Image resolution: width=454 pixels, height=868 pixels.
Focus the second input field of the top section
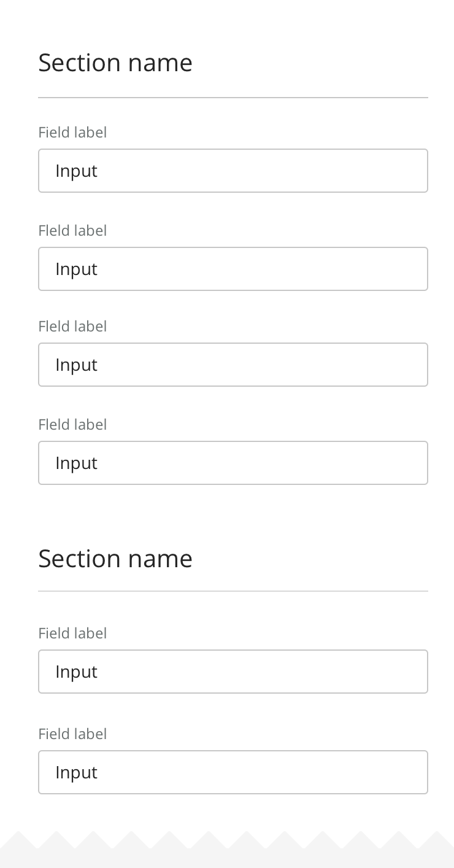click(x=233, y=269)
